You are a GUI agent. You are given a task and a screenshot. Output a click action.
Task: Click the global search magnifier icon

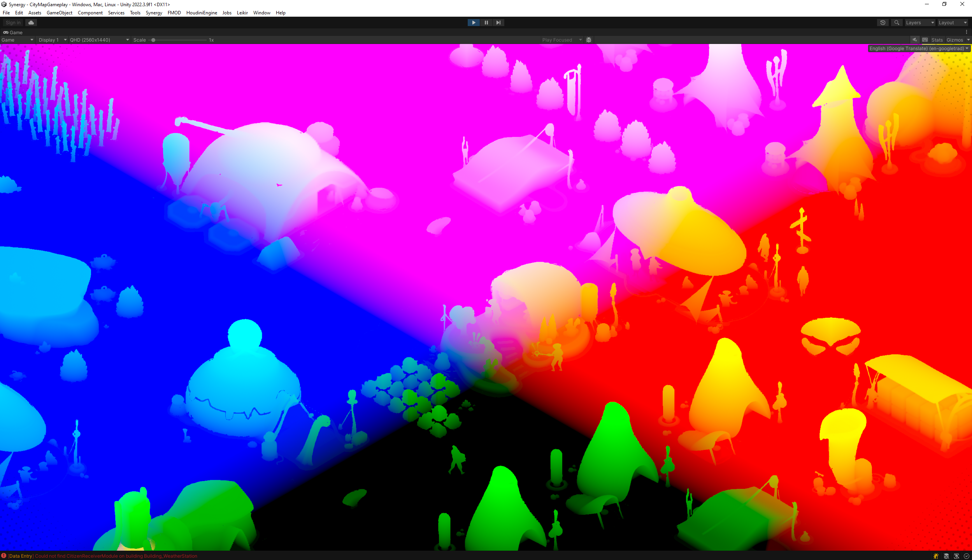click(897, 23)
